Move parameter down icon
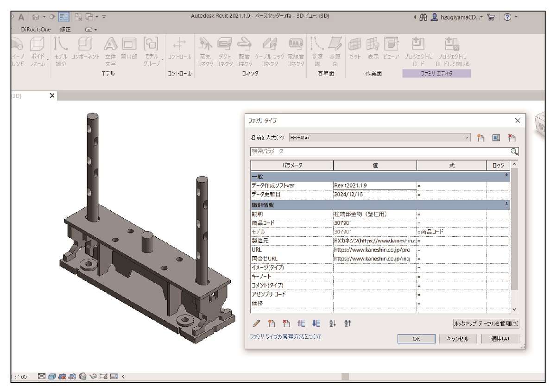The width and height of the screenshot is (556, 392). pos(316,324)
